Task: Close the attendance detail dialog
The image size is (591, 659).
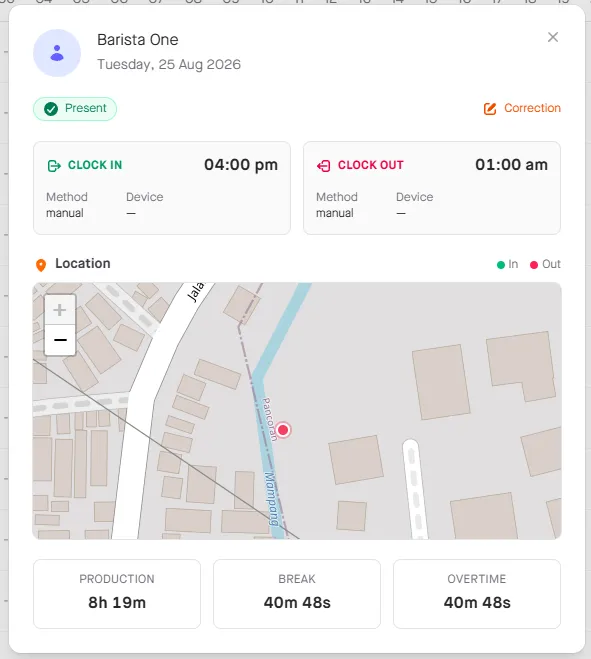Action: [x=553, y=37]
